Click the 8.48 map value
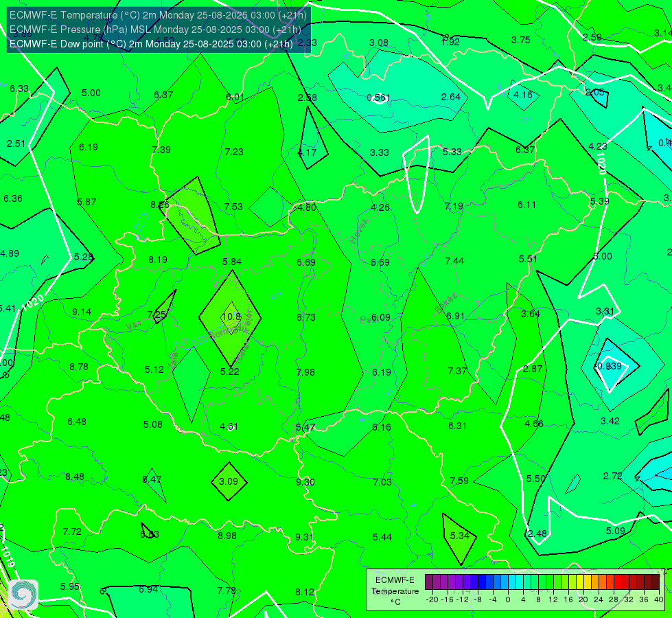 [75, 477]
